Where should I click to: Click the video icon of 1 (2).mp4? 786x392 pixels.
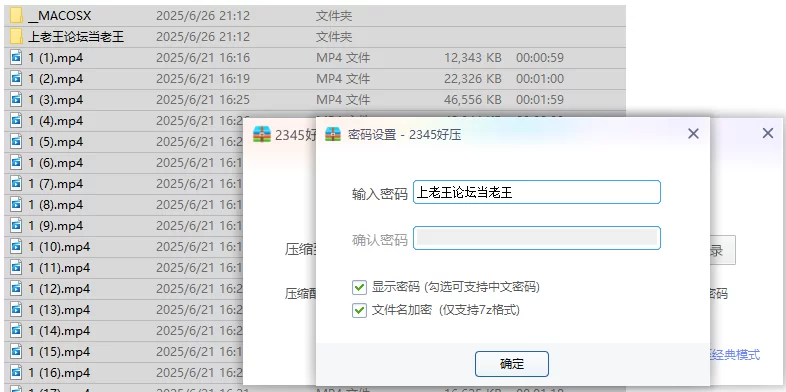pyautogui.click(x=17, y=79)
